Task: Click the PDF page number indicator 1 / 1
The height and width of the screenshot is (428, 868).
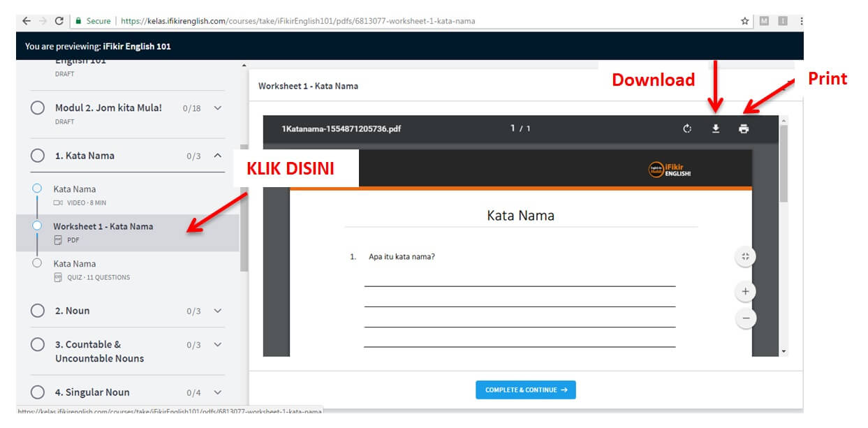Action: tap(520, 128)
